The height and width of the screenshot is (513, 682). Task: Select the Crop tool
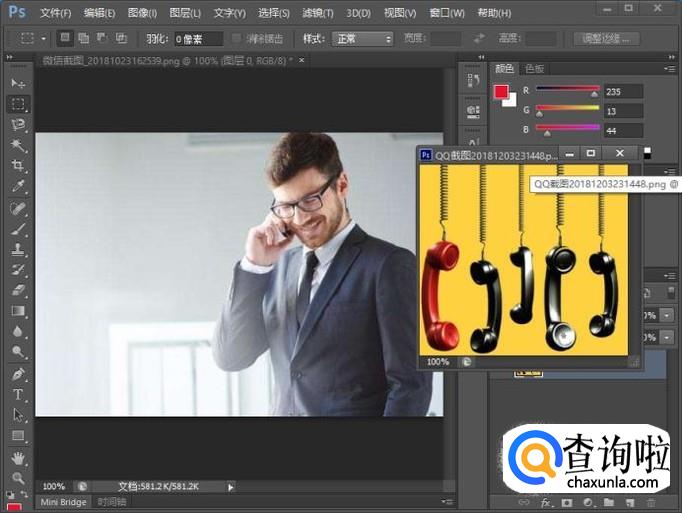point(18,165)
